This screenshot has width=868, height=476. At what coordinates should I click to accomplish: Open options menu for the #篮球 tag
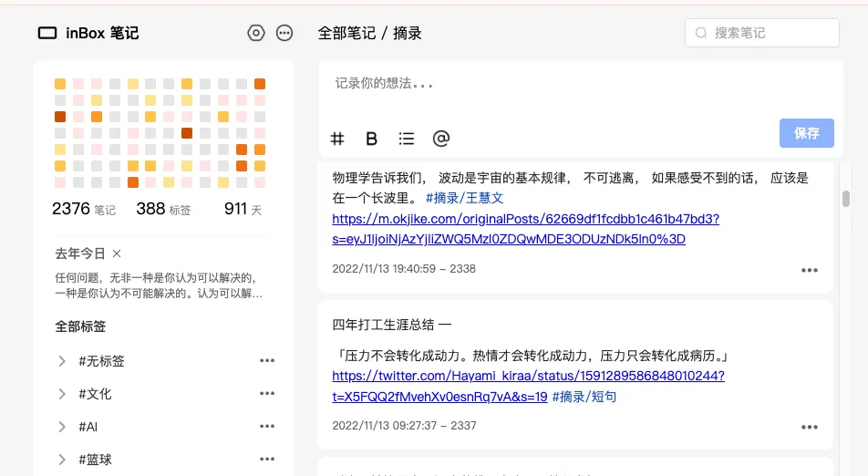coord(266,460)
